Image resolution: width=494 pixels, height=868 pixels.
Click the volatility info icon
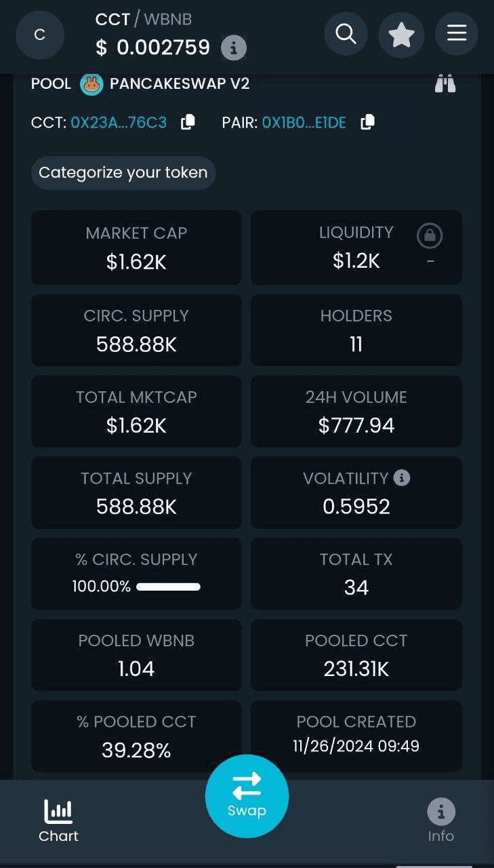pyautogui.click(x=402, y=478)
